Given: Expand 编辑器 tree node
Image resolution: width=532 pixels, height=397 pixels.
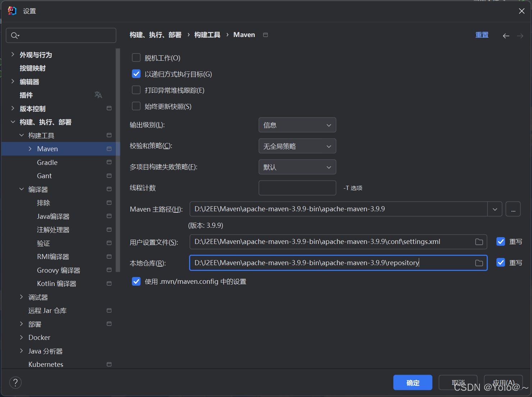Looking at the screenshot, I should click(x=13, y=82).
